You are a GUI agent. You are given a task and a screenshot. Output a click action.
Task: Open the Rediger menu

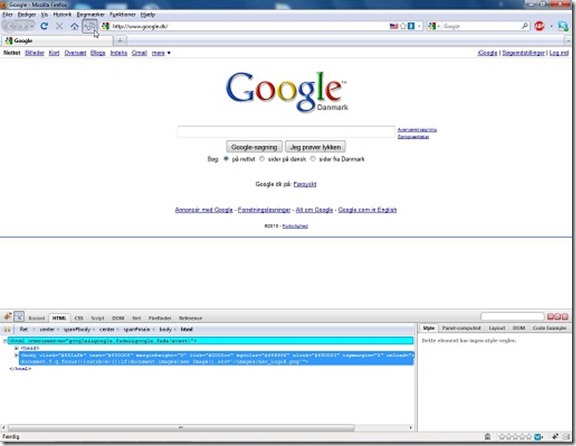pyautogui.click(x=27, y=14)
